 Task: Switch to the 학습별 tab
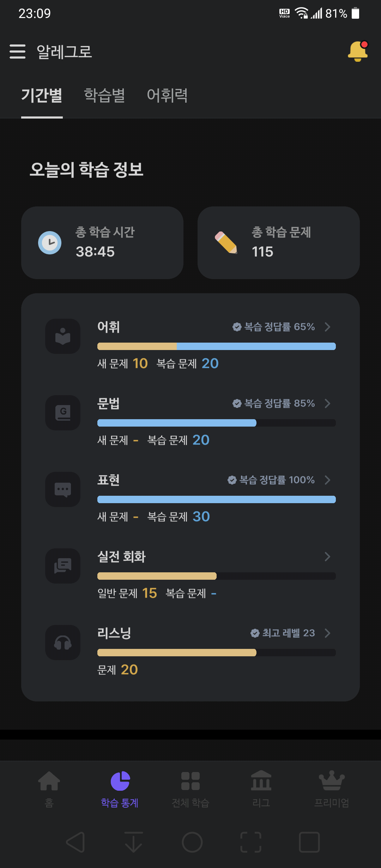point(104,95)
